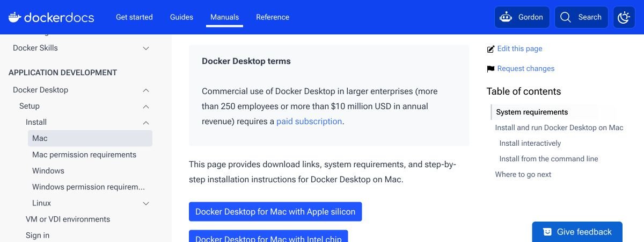Open Mac permission requirements page
The height and width of the screenshot is (242, 644).
(x=84, y=154)
